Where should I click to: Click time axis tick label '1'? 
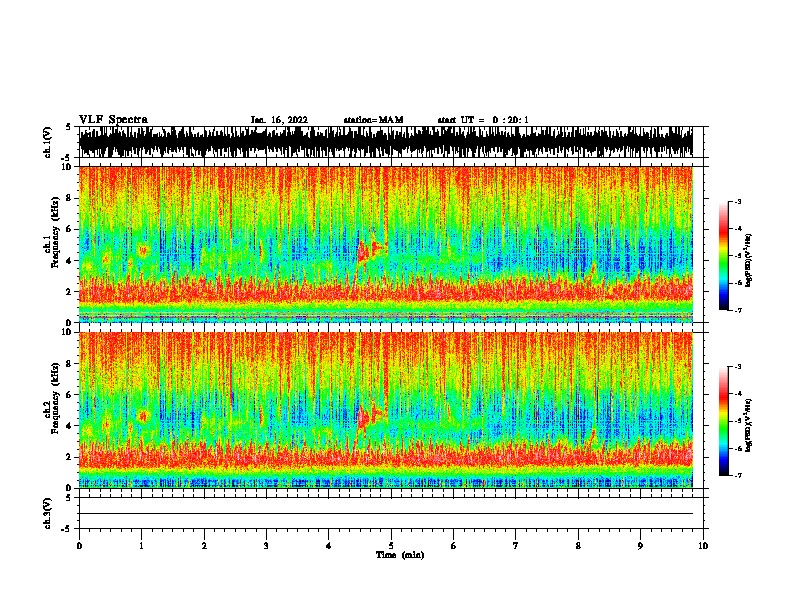point(141,546)
